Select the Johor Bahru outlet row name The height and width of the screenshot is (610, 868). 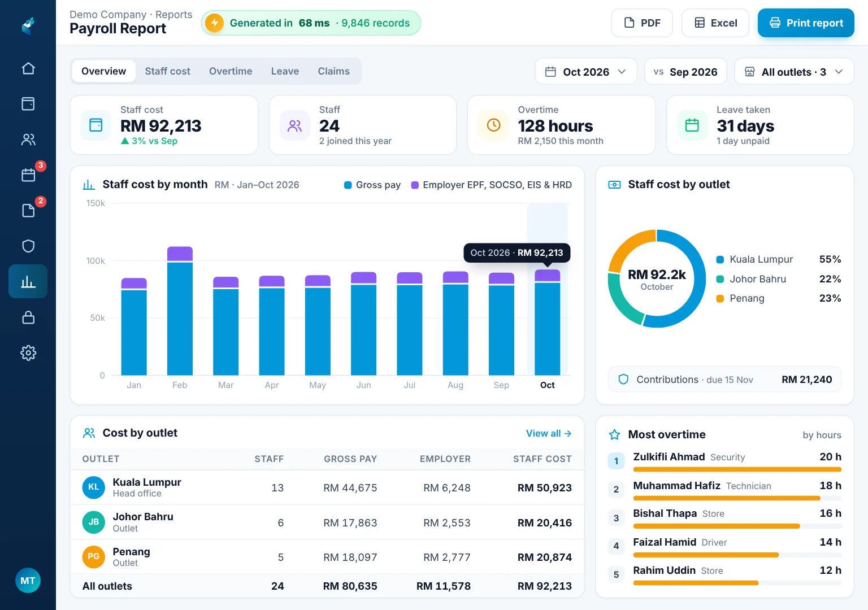click(x=143, y=517)
